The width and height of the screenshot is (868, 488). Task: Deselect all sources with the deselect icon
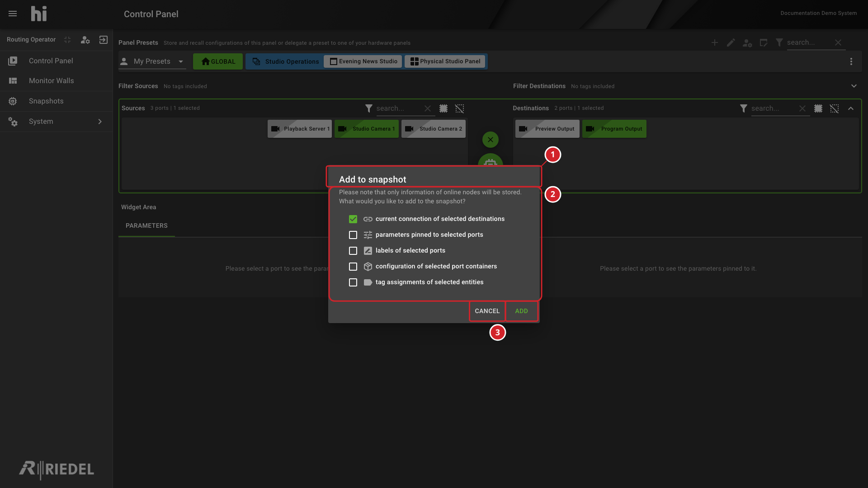point(460,108)
